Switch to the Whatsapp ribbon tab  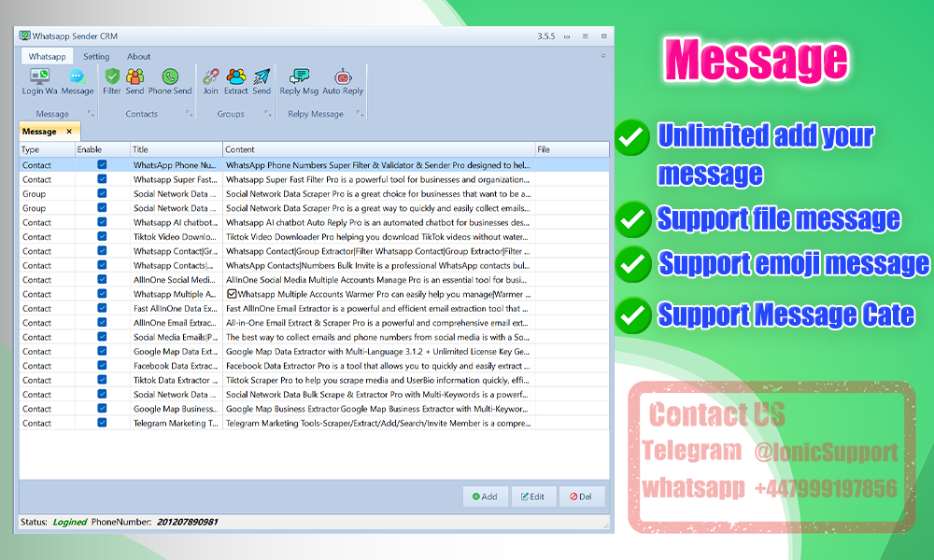pos(47,57)
